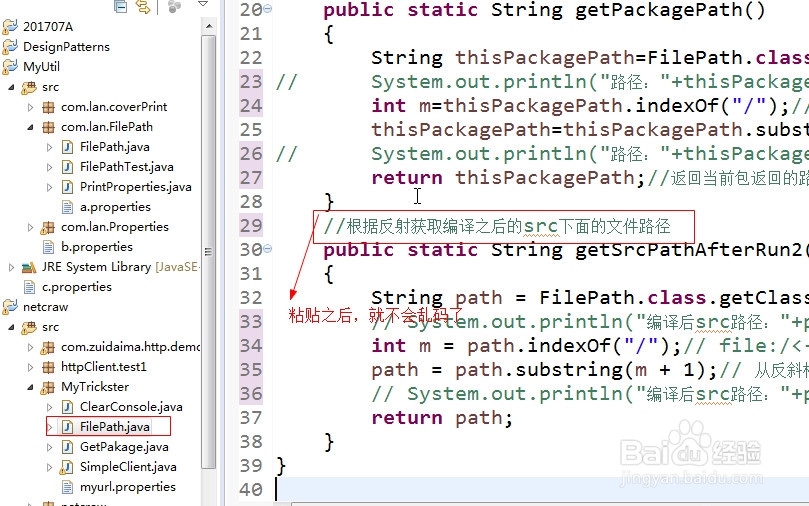Click the com.lan.coverPrint package icon
Screen dimensions: 809x506
(48, 107)
